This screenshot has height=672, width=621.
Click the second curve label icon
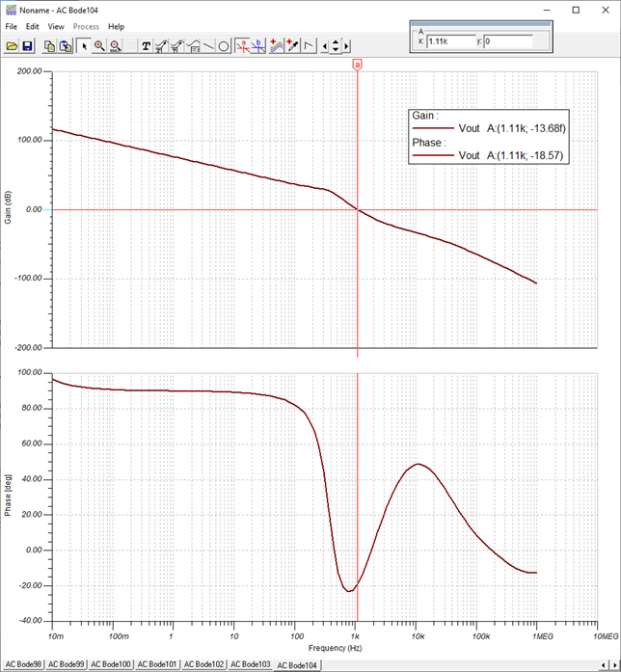coord(176,46)
